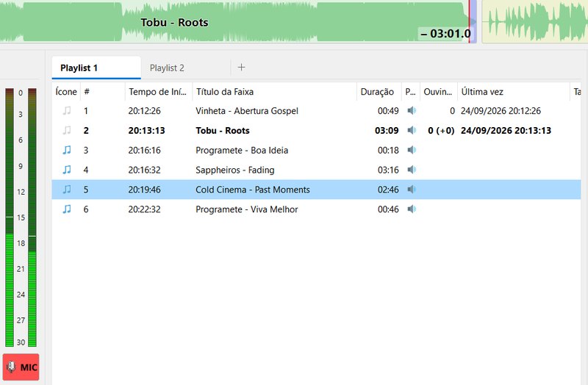Click start time 20:22:32

(144, 209)
